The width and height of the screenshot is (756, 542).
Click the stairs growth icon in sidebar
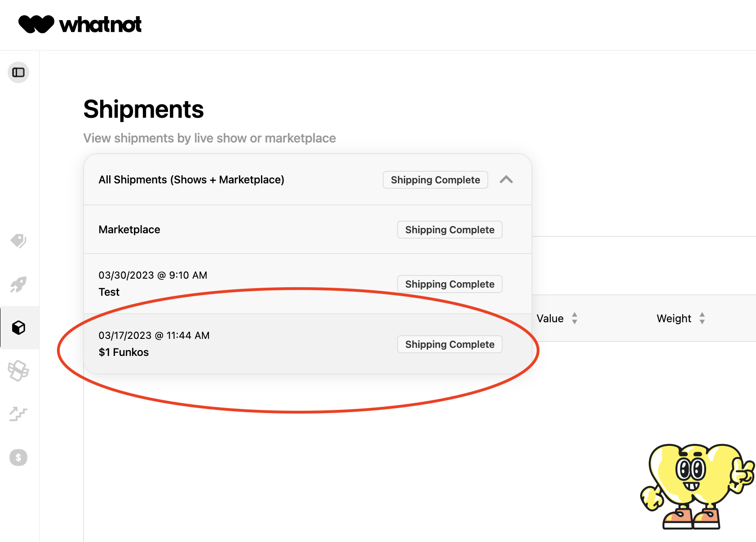[18, 414]
